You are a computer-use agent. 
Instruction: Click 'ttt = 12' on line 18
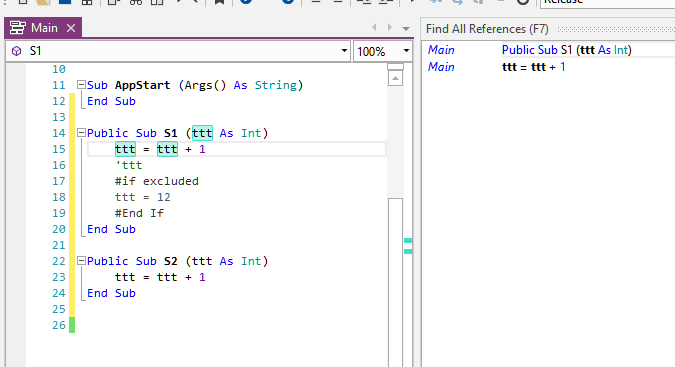click(142, 197)
